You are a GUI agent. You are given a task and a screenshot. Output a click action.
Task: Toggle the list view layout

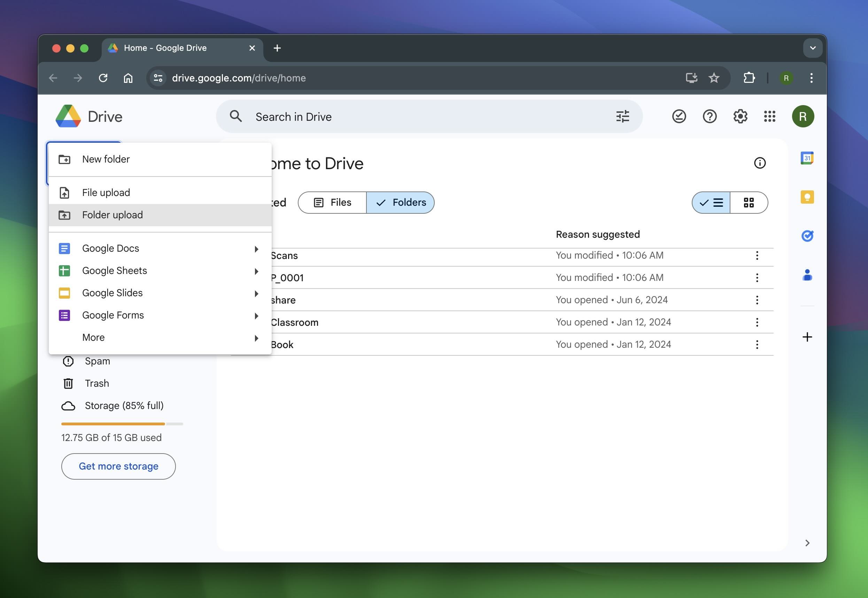[712, 203]
